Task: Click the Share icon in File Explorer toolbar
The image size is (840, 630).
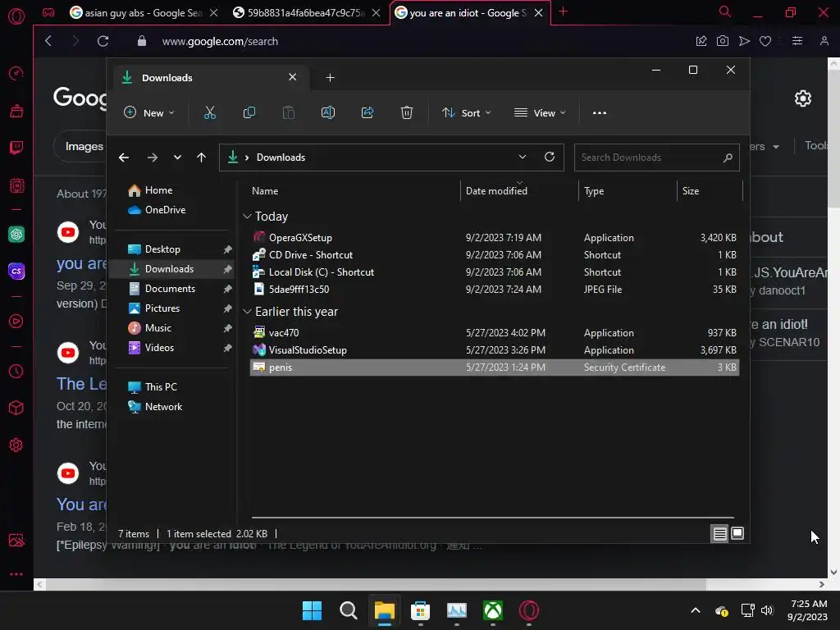Action: coord(367,112)
